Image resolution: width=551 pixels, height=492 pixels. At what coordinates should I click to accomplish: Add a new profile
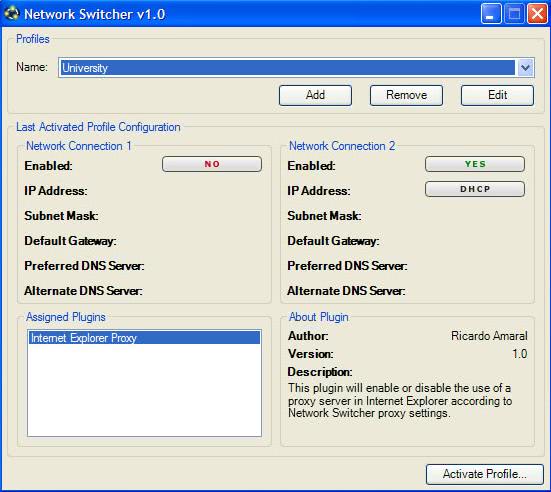click(315, 95)
